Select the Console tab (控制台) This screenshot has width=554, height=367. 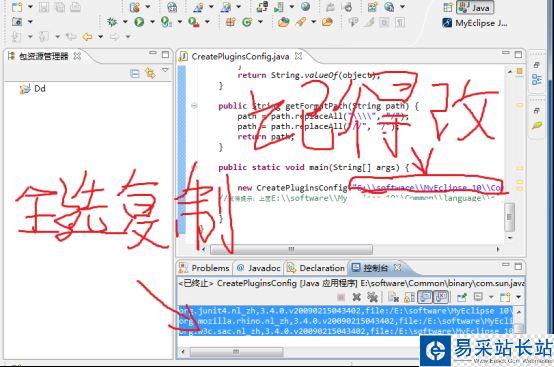tap(371, 268)
